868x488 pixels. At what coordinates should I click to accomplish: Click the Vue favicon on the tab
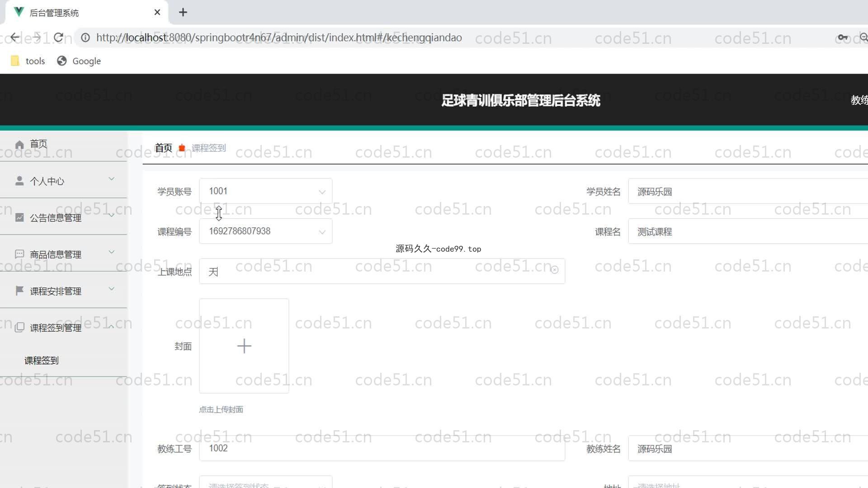19,12
